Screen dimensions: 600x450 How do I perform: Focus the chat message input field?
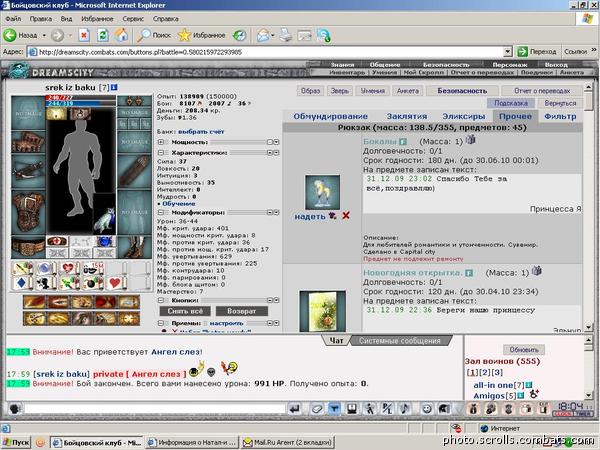coord(154,409)
